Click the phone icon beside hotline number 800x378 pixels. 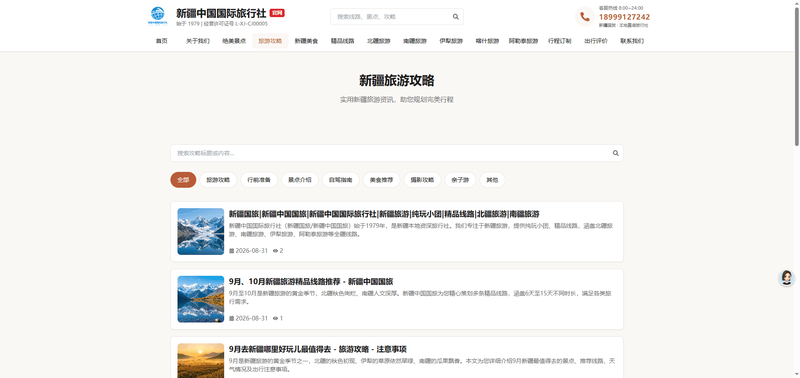pyautogui.click(x=585, y=17)
